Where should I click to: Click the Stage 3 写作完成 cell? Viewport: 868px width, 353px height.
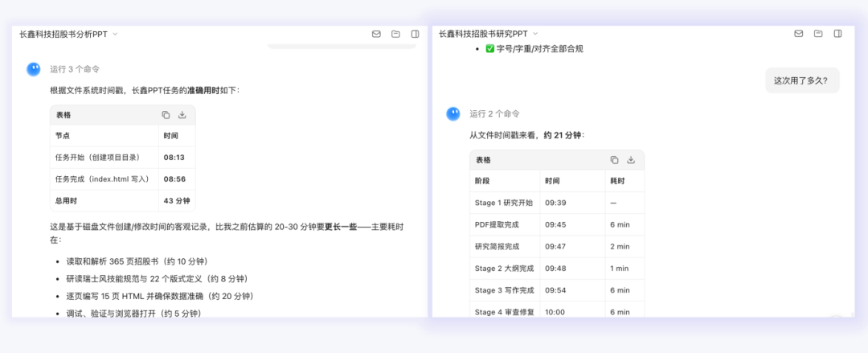point(505,290)
